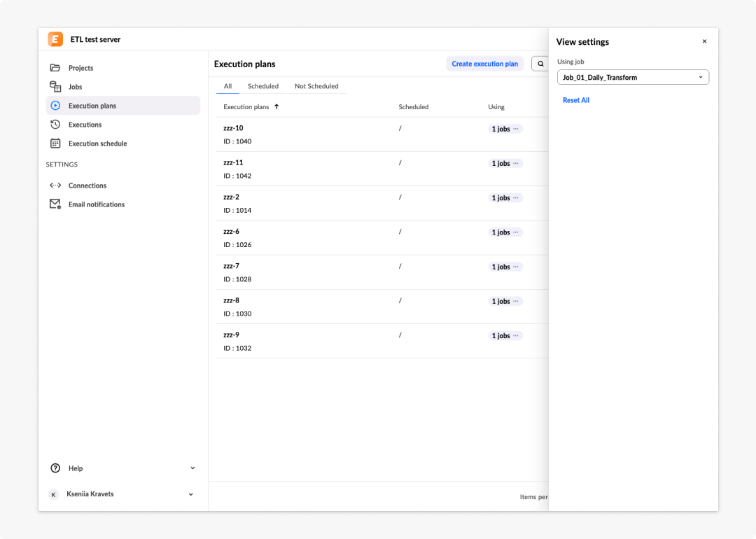Viewport: 756px width, 539px height.
Task: Click ellipsis on zzz-9 jobs badge
Action: pos(516,335)
